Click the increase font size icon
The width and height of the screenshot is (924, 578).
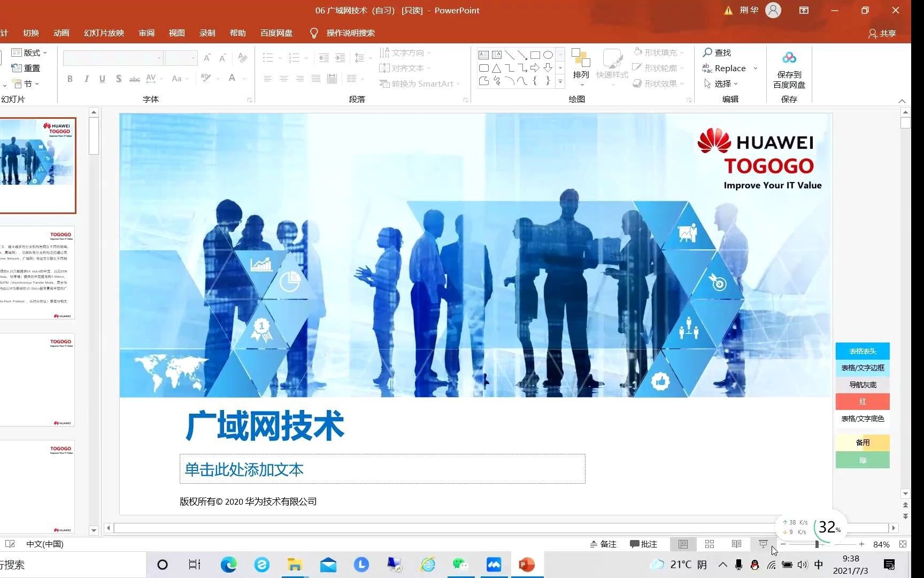coord(207,58)
